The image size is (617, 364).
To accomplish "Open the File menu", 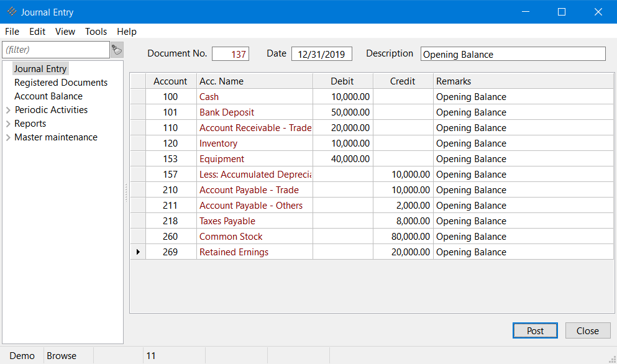I will [12, 32].
